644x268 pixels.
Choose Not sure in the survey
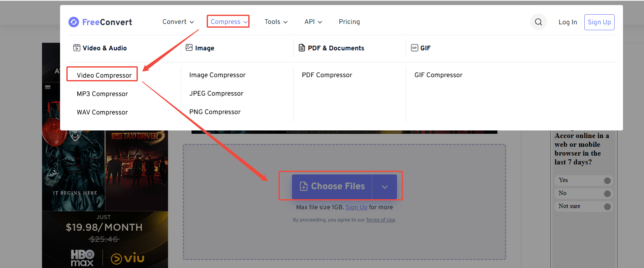click(584, 206)
